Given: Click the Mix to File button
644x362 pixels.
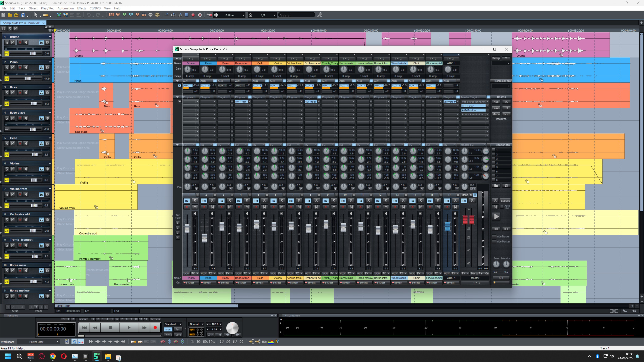Looking at the screenshot, I should click(x=477, y=273).
